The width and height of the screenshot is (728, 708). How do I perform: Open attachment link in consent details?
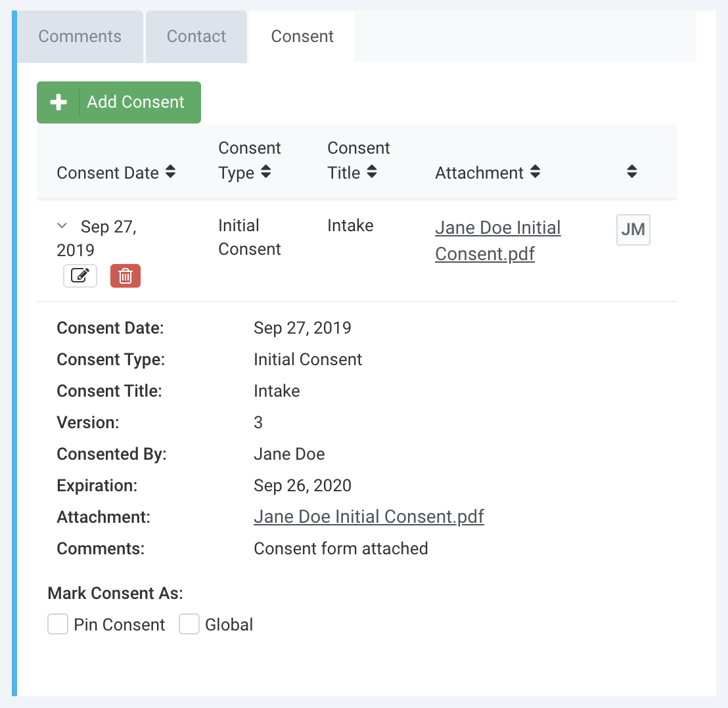click(x=369, y=517)
